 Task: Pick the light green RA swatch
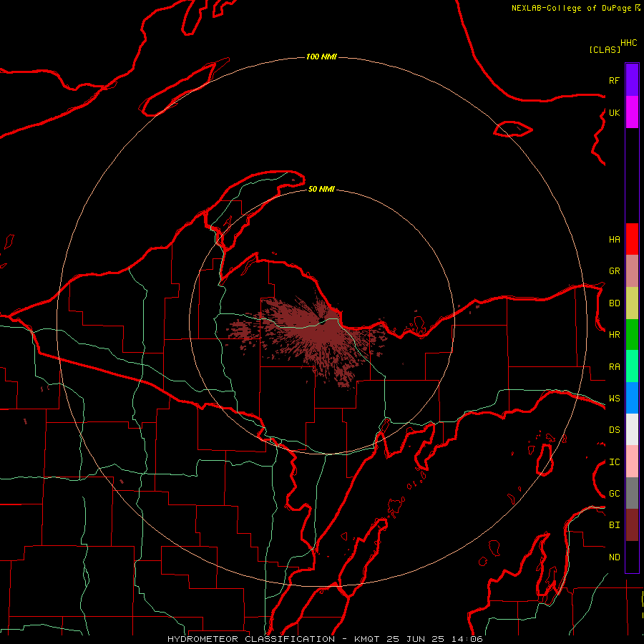[632, 366]
